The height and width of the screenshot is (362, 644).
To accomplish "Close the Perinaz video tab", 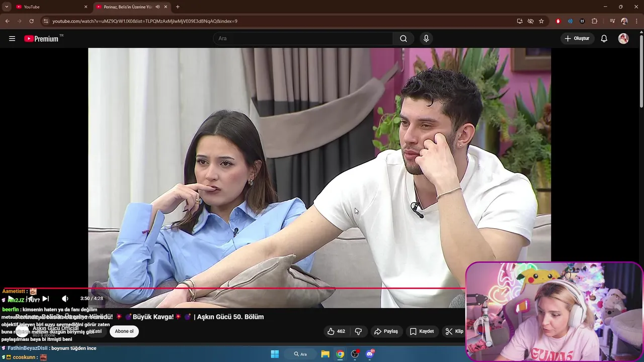I will pos(166,7).
